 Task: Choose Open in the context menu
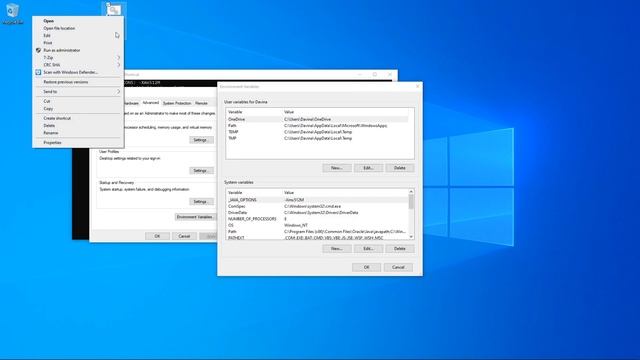[78, 21]
